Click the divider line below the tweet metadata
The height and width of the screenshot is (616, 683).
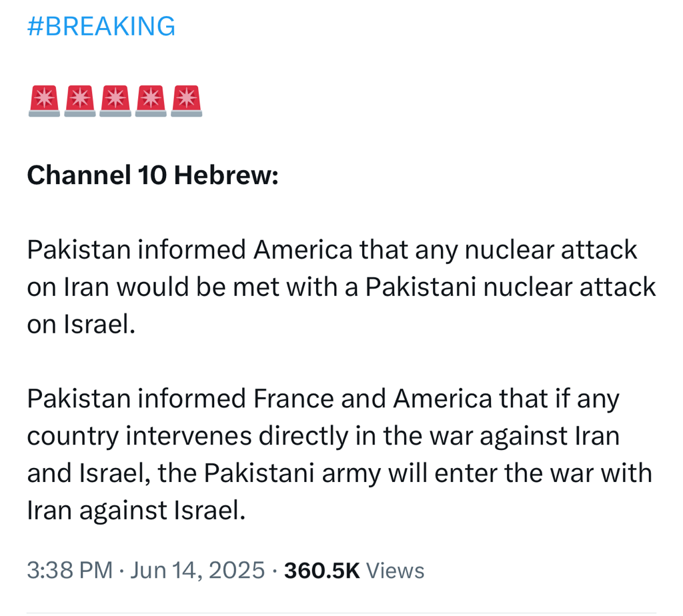(x=341, y=613)
